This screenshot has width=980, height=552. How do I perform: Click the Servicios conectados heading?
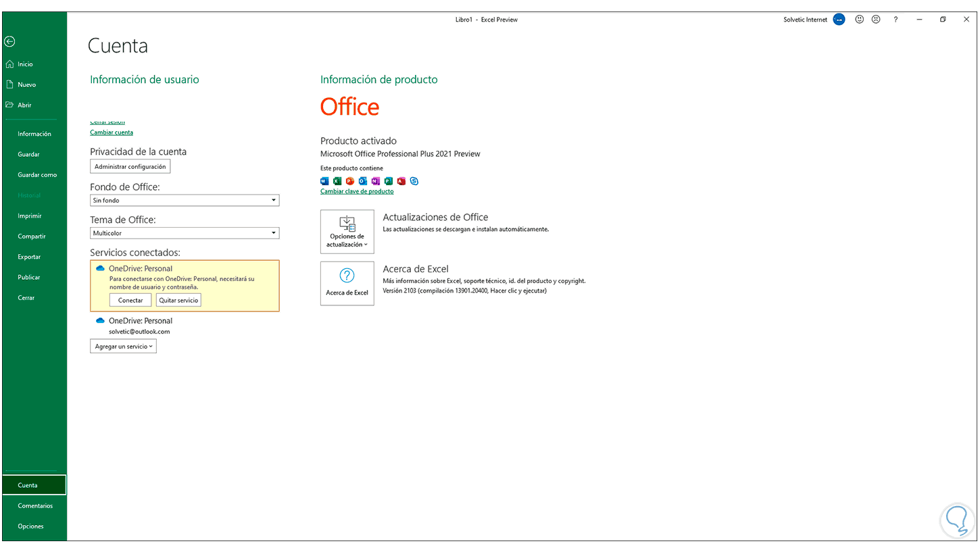[x=135, y=252]
